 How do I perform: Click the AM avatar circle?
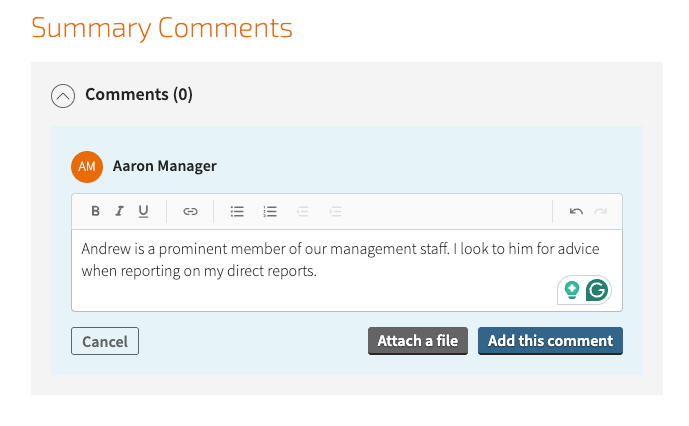pos(87,167)
